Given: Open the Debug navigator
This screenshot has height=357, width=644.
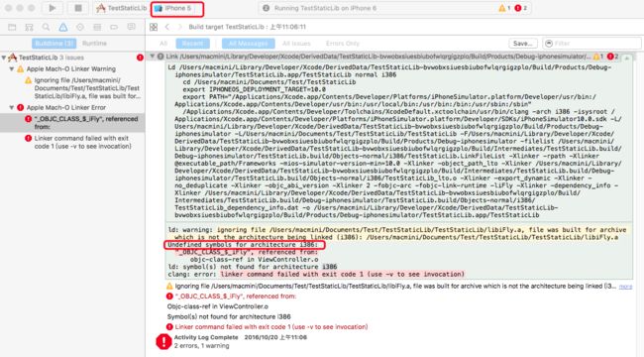Looking at the screenshot, I should point(97,27).
